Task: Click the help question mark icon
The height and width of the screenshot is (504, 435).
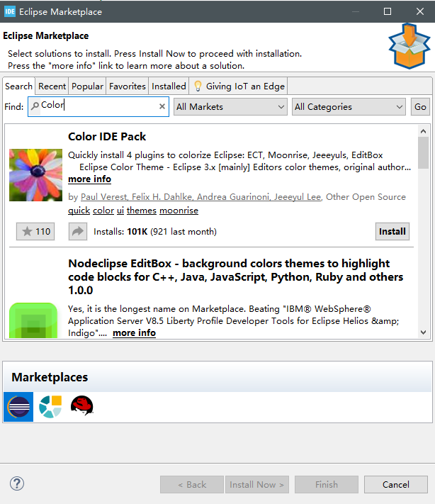Action: tap(17, 483)
